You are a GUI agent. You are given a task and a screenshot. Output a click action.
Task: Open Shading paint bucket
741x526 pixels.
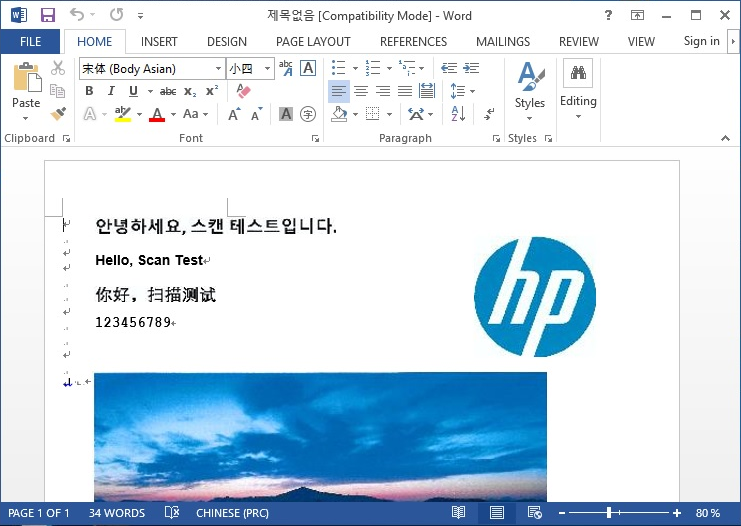tap(339, 114)
